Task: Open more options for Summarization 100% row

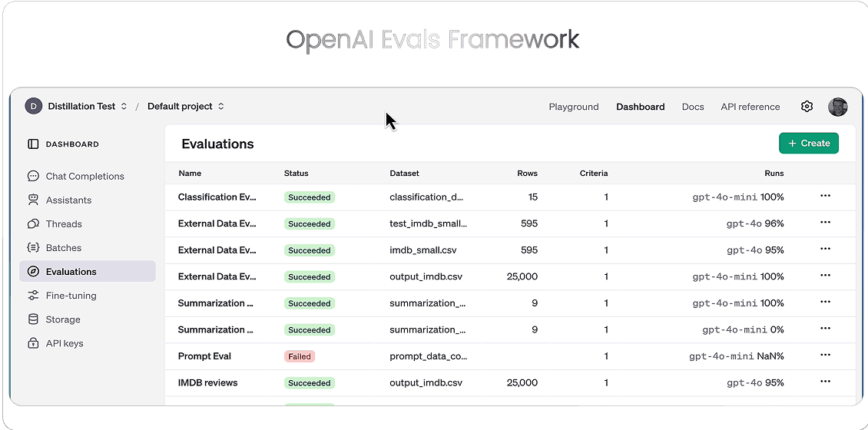Action: coord(825,303)
